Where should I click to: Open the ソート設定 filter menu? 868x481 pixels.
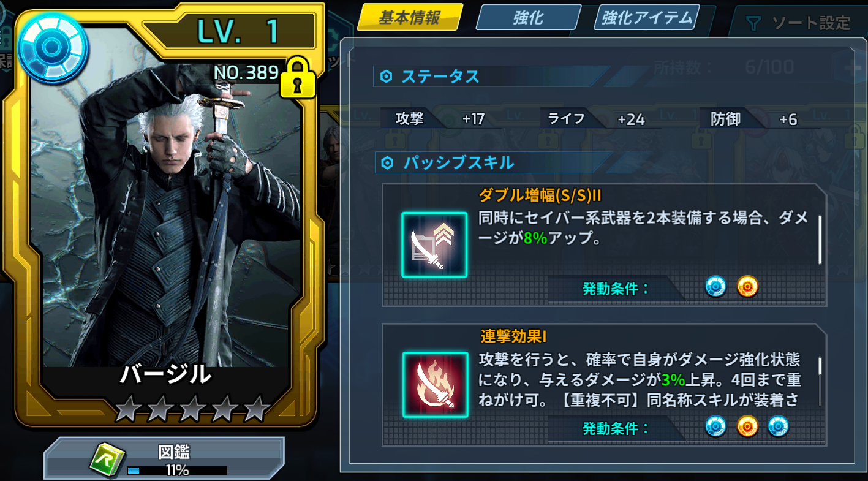click(798, 23)
